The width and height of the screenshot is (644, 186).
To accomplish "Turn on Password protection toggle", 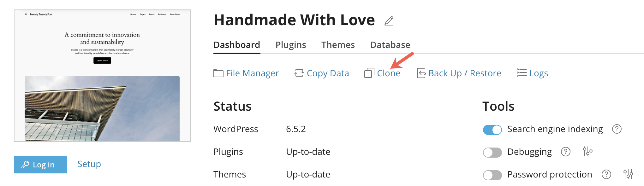I will tap(492, 175).
